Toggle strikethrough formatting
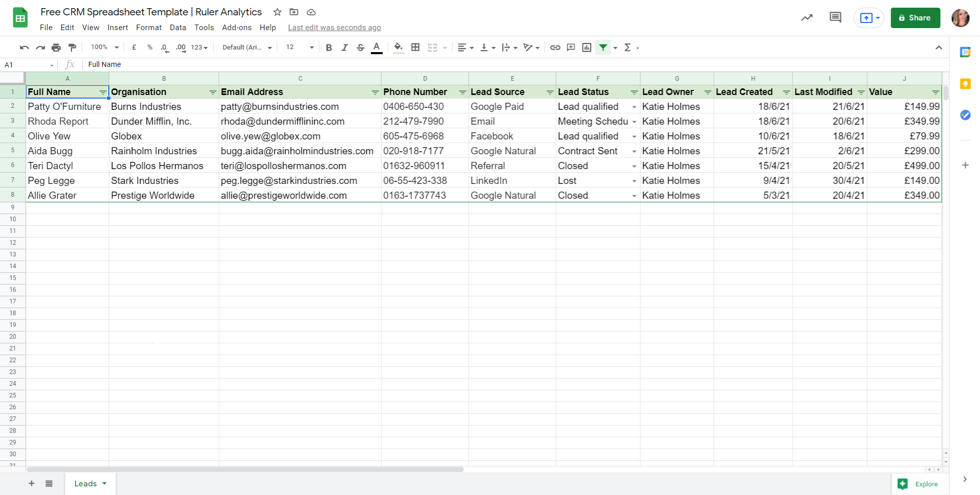 point(361,47)
